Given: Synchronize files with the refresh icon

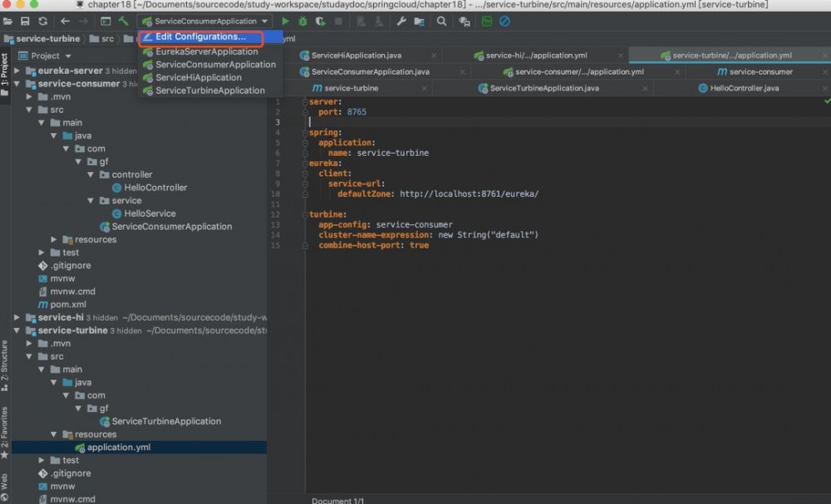Looking at the screenshot, I should (42, 21).
